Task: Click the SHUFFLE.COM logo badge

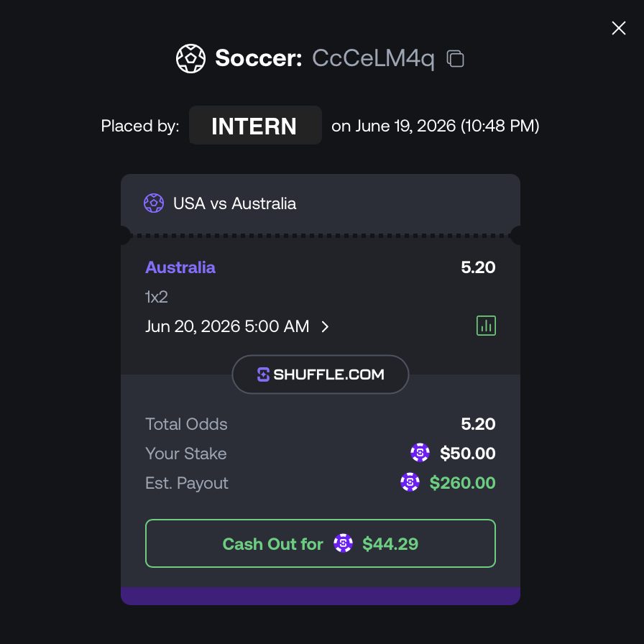Action: pyautogui.click(x=321, y=374)
